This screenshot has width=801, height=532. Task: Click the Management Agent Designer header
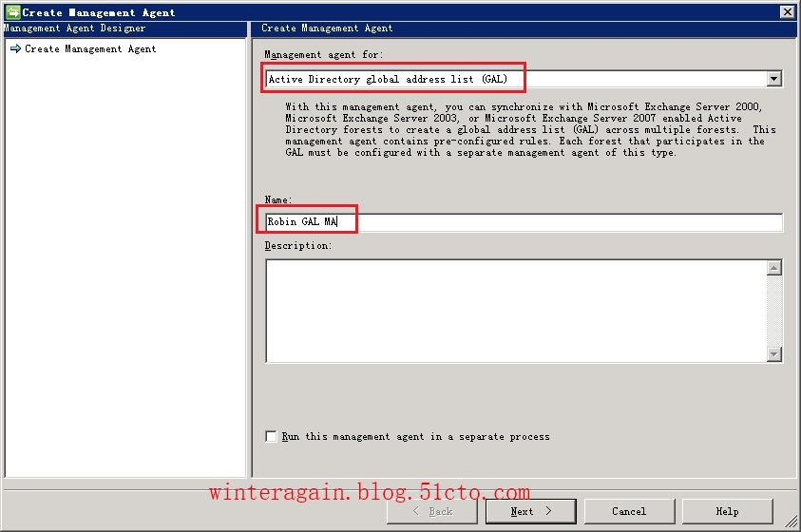coord(125,28)
